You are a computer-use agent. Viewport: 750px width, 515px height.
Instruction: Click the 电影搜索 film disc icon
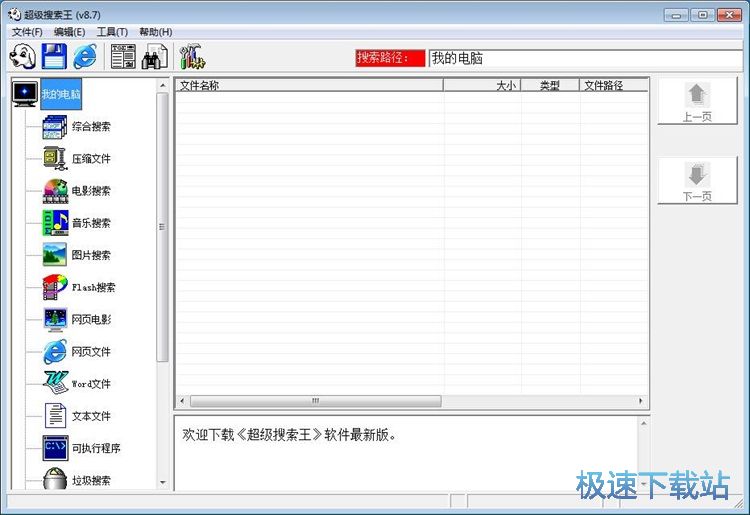pyautogui.click(x=55, y=191)
